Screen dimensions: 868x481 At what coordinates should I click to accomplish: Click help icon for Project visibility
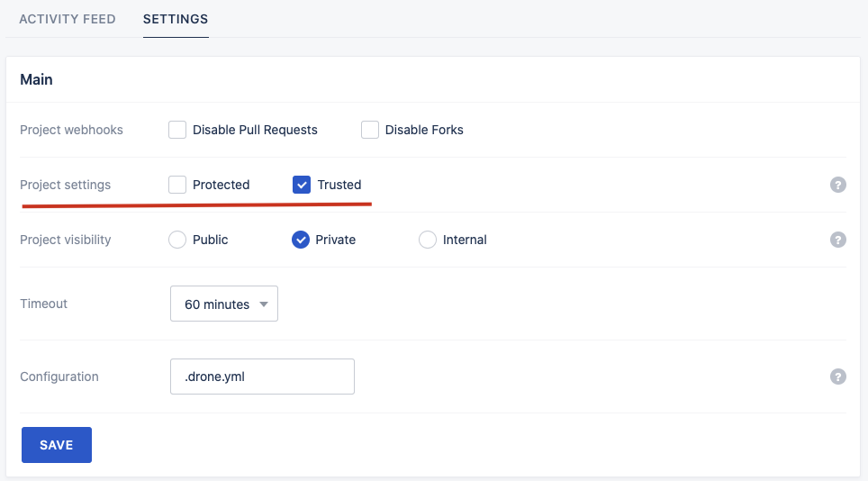point(837,240)
